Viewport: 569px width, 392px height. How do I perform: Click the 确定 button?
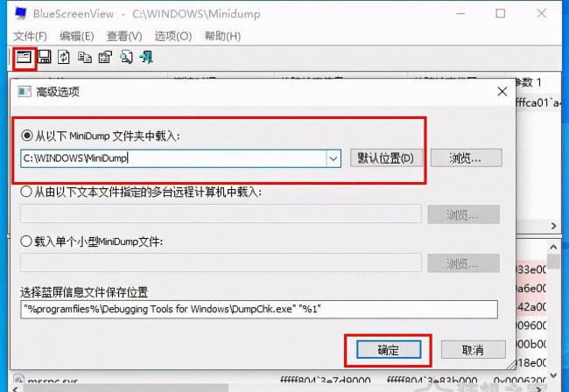[389, 350]
